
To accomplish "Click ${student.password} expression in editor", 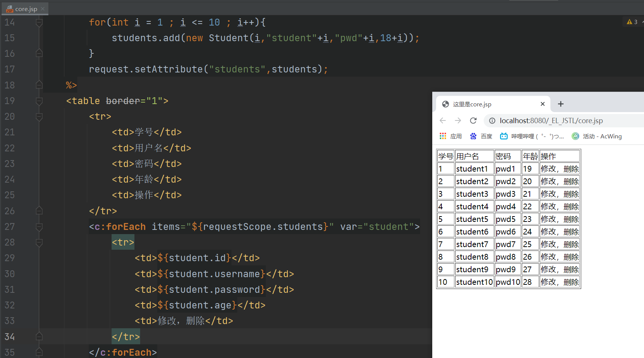I will (211, 290).
